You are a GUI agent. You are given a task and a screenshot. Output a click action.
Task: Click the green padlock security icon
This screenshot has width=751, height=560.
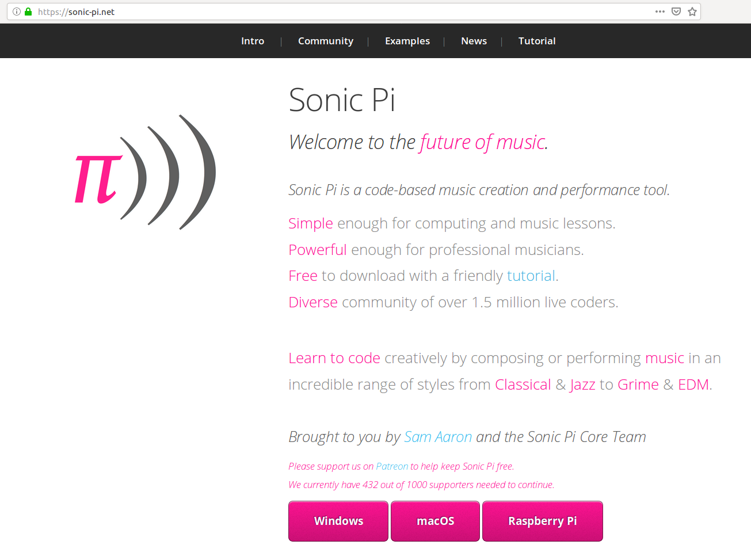(28, 12)
